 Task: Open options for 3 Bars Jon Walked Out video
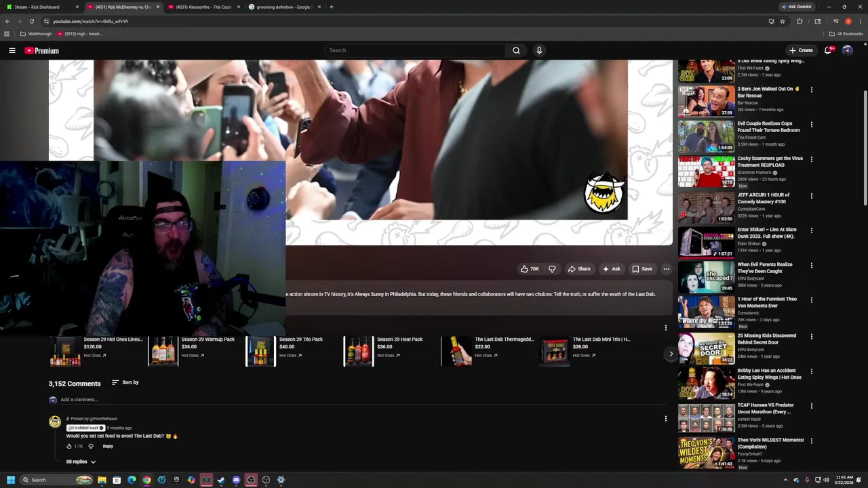[811, 89]
